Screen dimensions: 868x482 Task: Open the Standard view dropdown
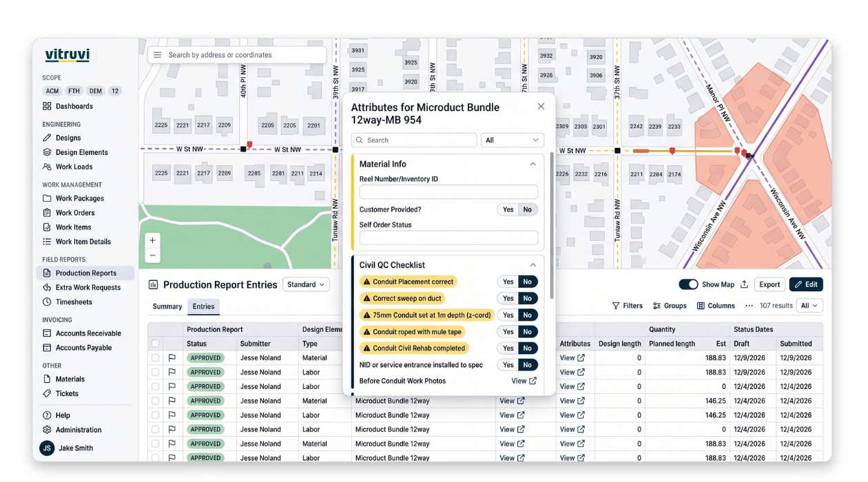306,284
